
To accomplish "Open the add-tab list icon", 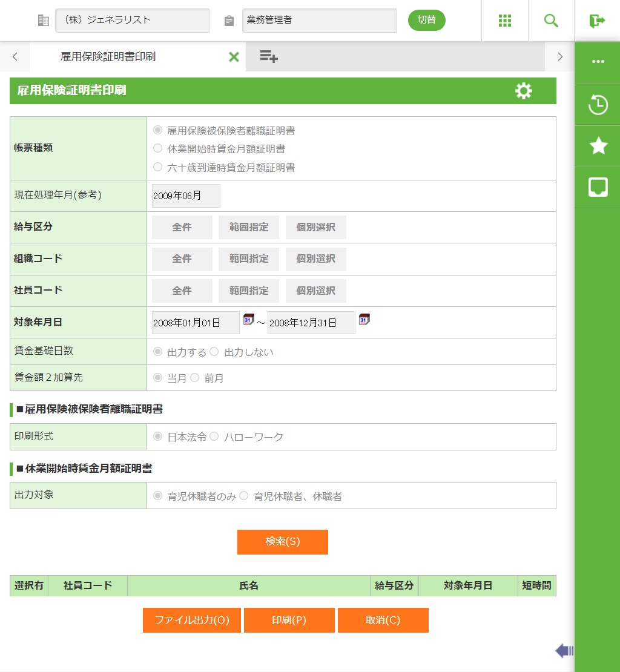I will [269, 57].
